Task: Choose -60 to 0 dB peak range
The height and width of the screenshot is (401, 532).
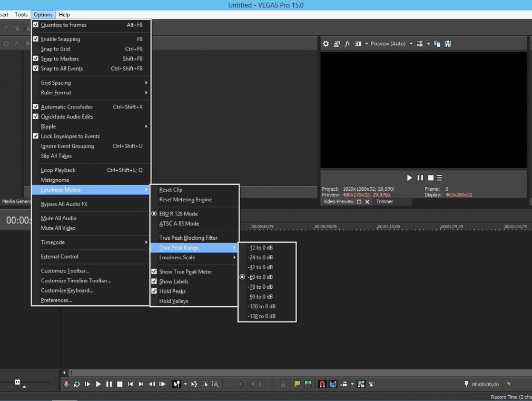Action: tap(267, 277)
